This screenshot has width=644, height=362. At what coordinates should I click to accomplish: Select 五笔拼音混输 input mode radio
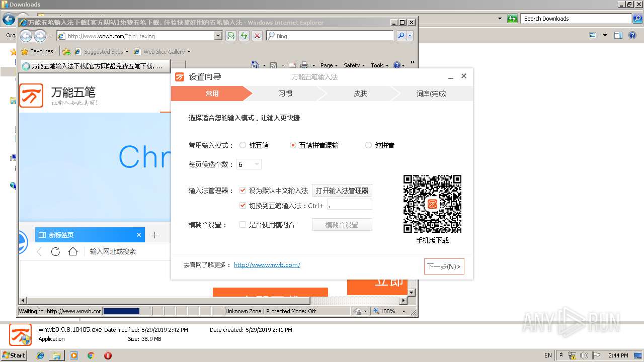pos(293,145)
